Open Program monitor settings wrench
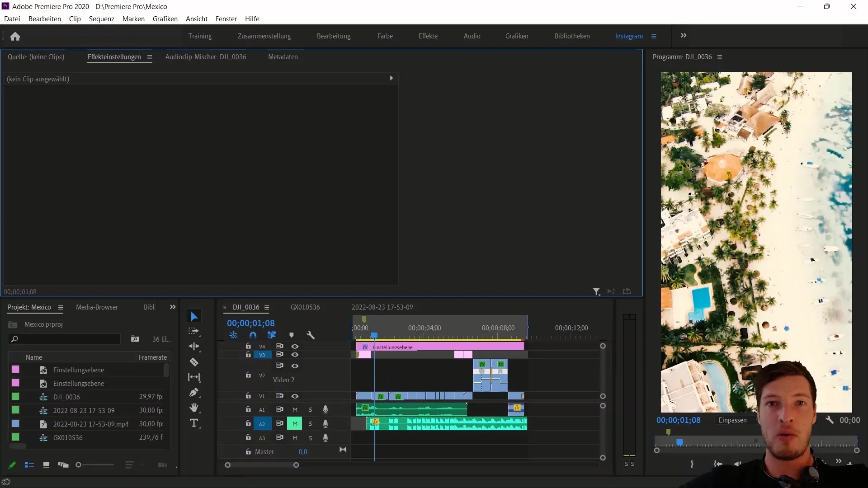The height and width of the screenshot is (488, 868). pyautogui.click(x=830, y=420)
